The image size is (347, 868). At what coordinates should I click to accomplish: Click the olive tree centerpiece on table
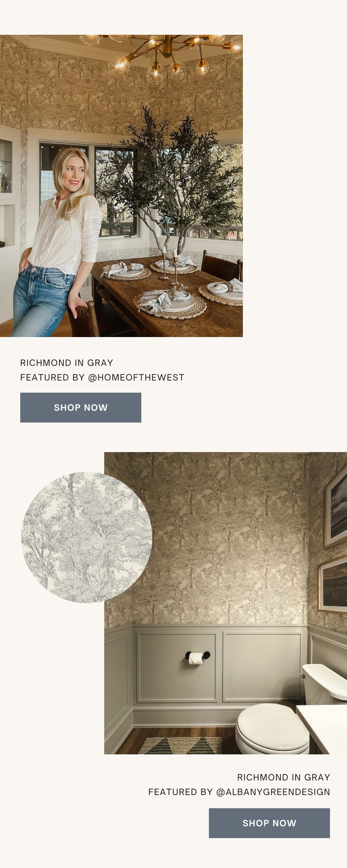[x=173, y=181]
